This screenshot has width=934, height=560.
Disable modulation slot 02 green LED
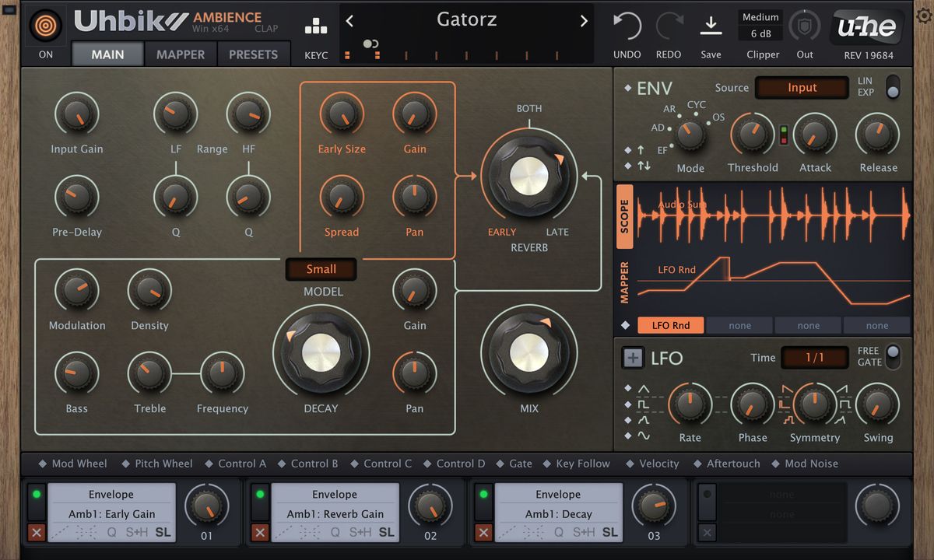click(x=260, y=494)
